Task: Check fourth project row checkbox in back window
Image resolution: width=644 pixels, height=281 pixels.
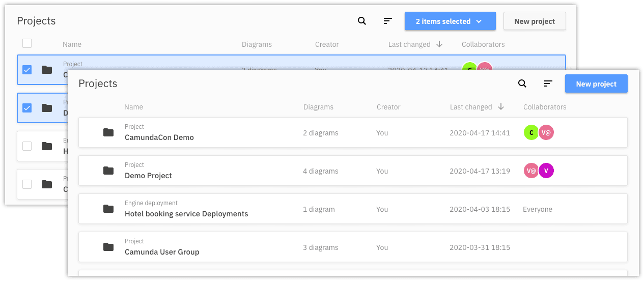Action: [x=27, y=184]
